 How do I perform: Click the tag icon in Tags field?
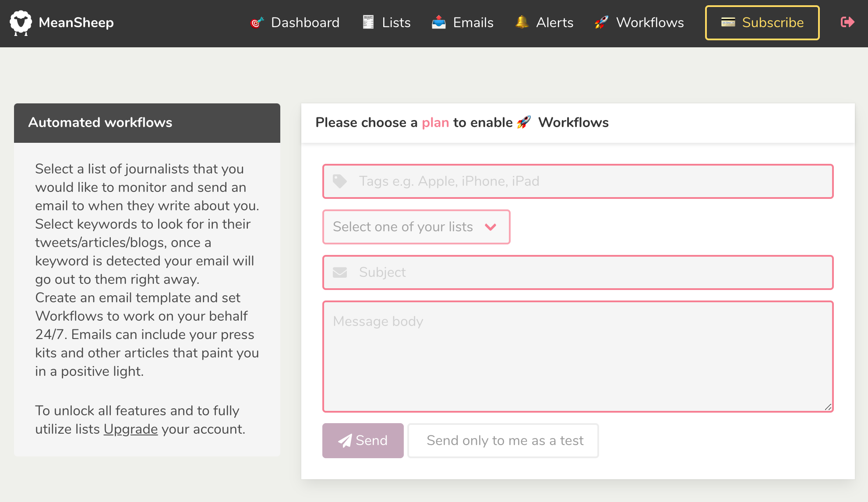point(340,181)
